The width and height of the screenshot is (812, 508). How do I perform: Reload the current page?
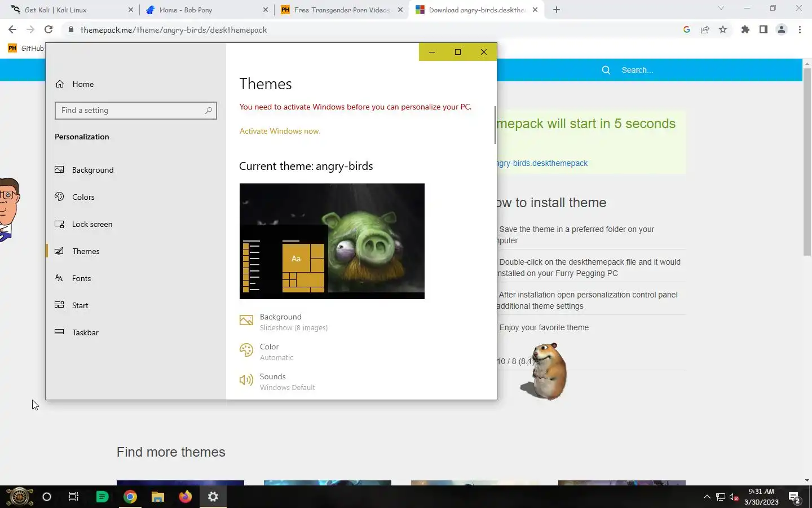pos(48,29)
